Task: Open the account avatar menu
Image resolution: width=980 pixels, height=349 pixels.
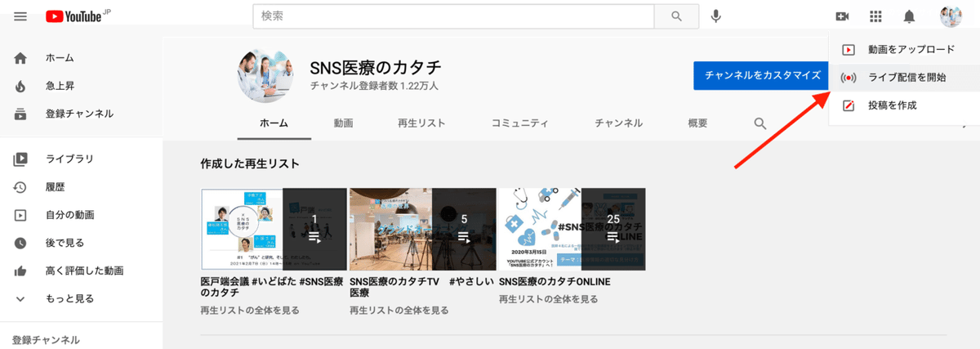Action: point(951,16)
